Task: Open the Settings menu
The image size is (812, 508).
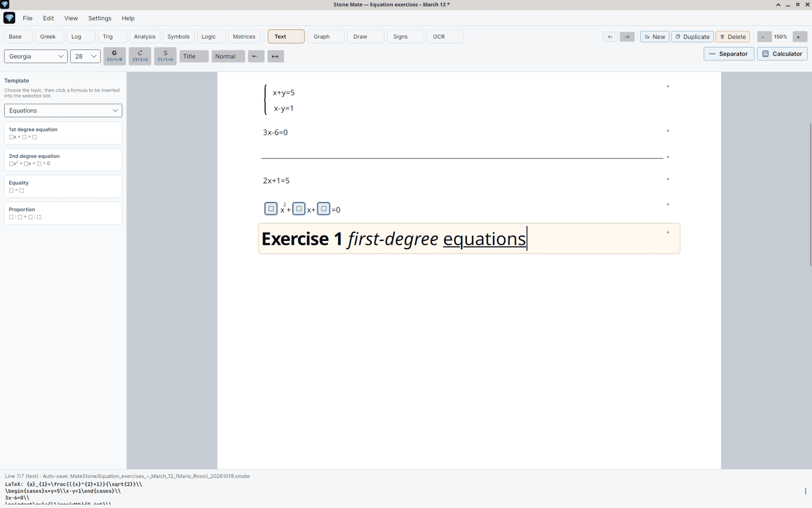Action: (x=100, y=18)
